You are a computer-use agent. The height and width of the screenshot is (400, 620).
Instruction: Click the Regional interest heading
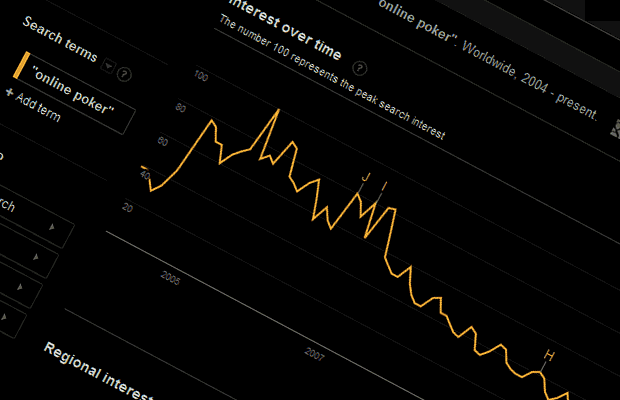pyautogui.click(x=97, y=372)
